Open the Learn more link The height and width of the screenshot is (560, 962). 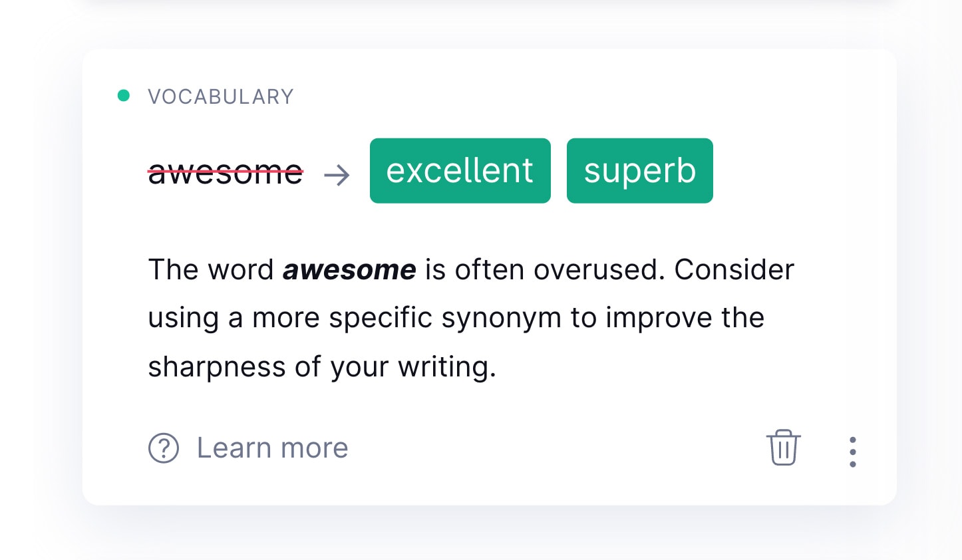pyautogui.click(x=272, y=448)
